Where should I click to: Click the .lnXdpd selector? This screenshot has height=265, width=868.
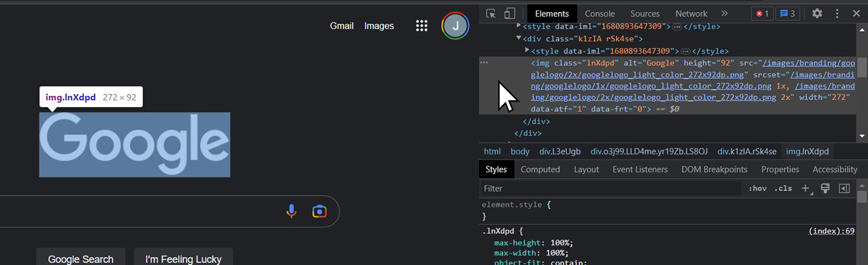pos(498,231)
